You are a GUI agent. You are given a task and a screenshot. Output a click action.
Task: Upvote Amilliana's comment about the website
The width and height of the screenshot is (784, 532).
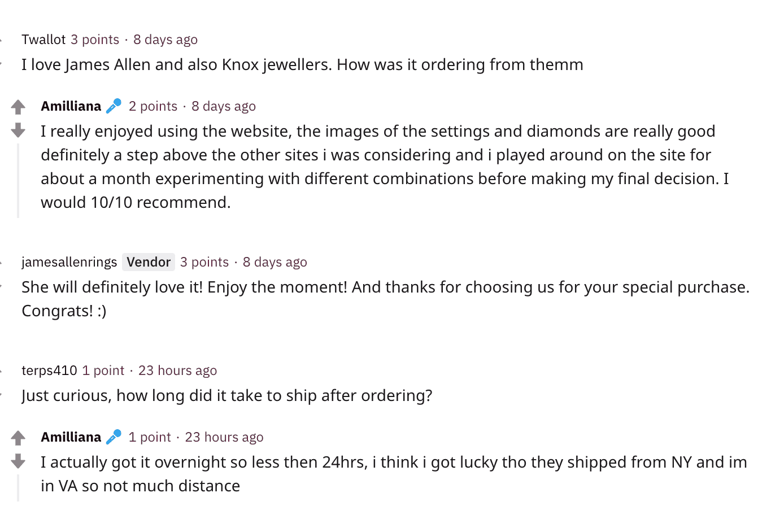pos(18,107)
